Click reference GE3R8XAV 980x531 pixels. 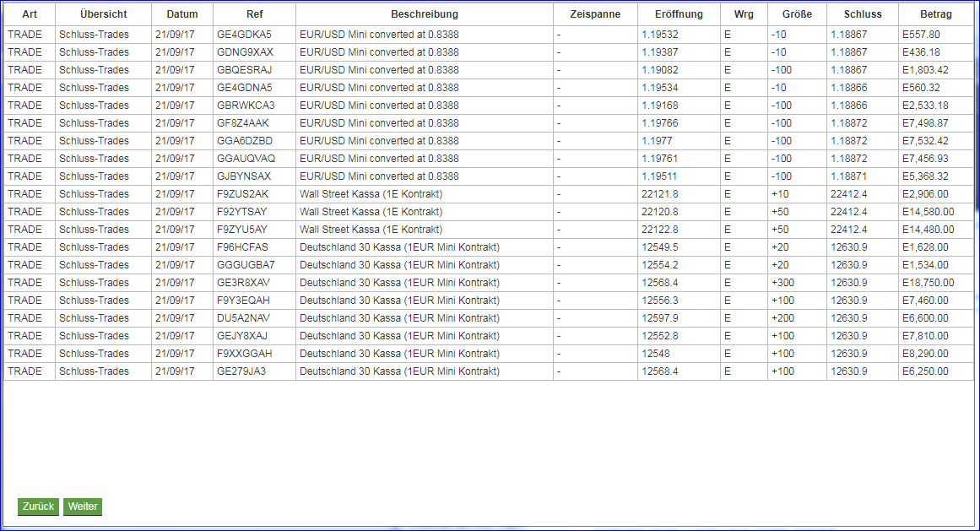[244, 283]
